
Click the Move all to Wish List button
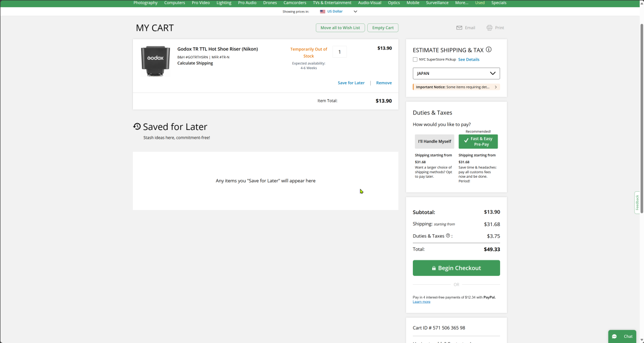point(340,28)
